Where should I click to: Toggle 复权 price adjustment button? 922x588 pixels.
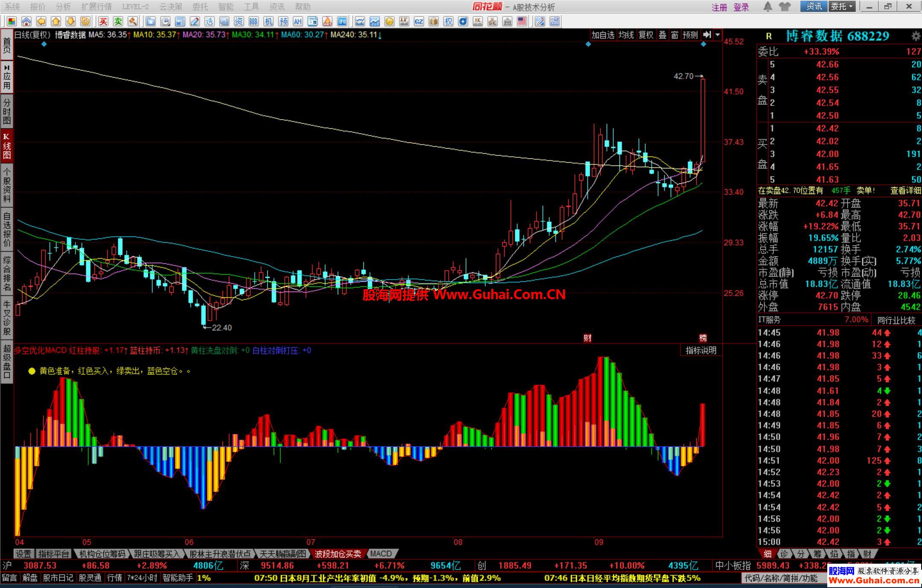point(646,35)
